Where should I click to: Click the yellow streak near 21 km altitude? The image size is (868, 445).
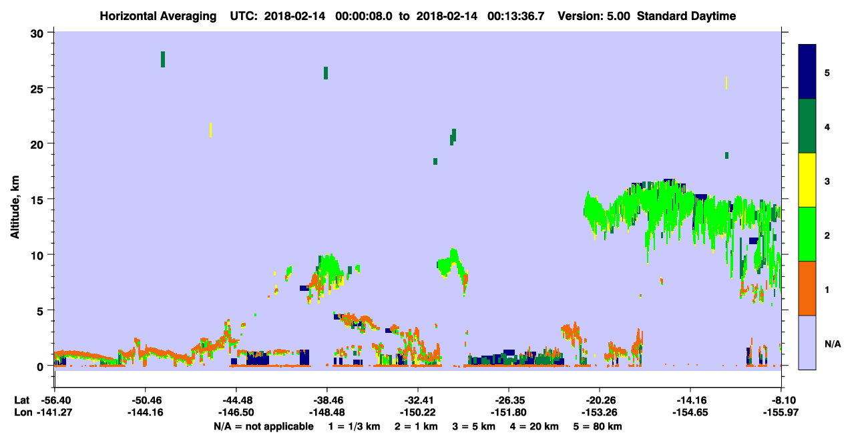[211, 129]
